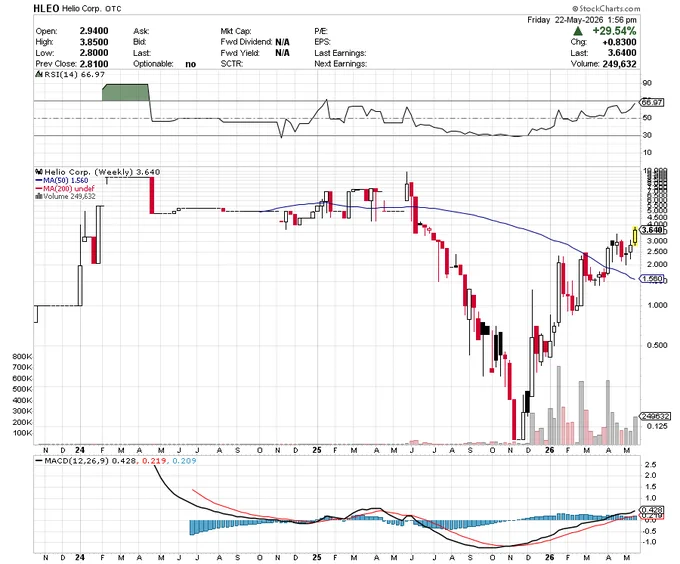The image size is (680, 564).
Task: Click the 0.428 MACD value tag
Action: 652,510
